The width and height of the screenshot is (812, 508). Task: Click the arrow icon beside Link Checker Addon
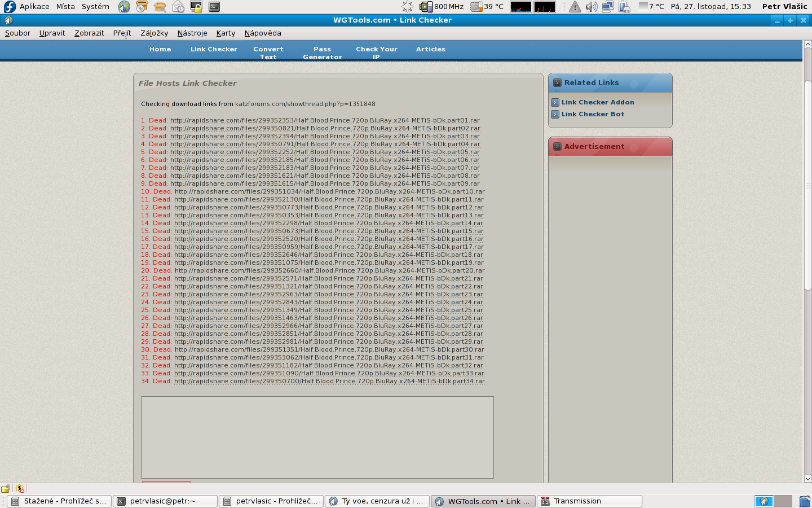[x=555, y=102]
